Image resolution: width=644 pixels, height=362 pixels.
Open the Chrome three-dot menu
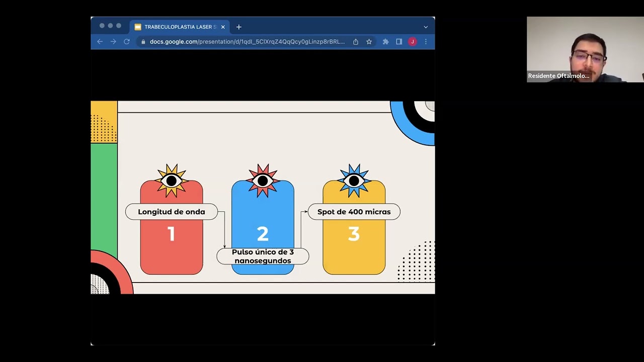[426, 42]
